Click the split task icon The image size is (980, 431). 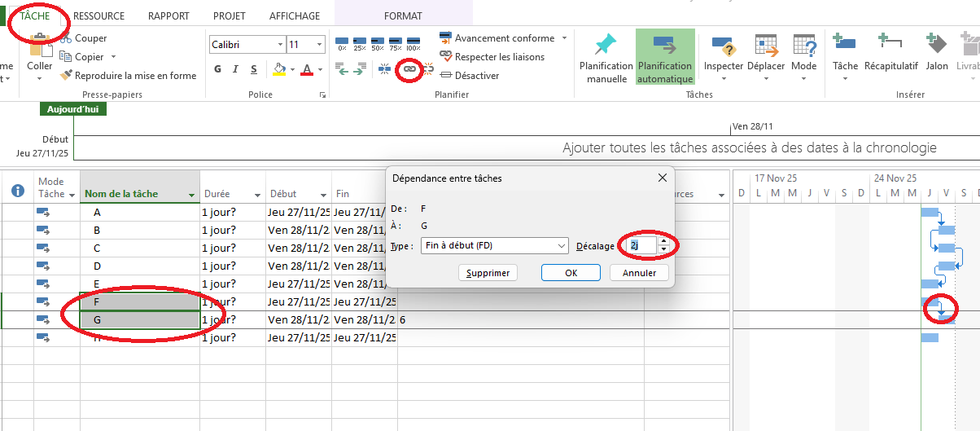385,70
